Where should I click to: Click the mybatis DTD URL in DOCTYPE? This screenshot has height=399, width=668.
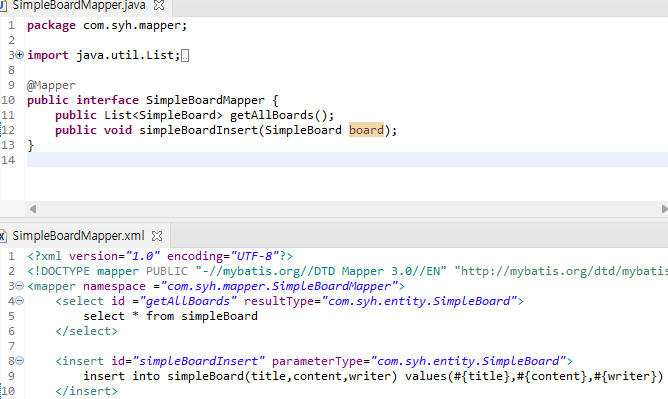pyautogui.click(x=561, y=271)
